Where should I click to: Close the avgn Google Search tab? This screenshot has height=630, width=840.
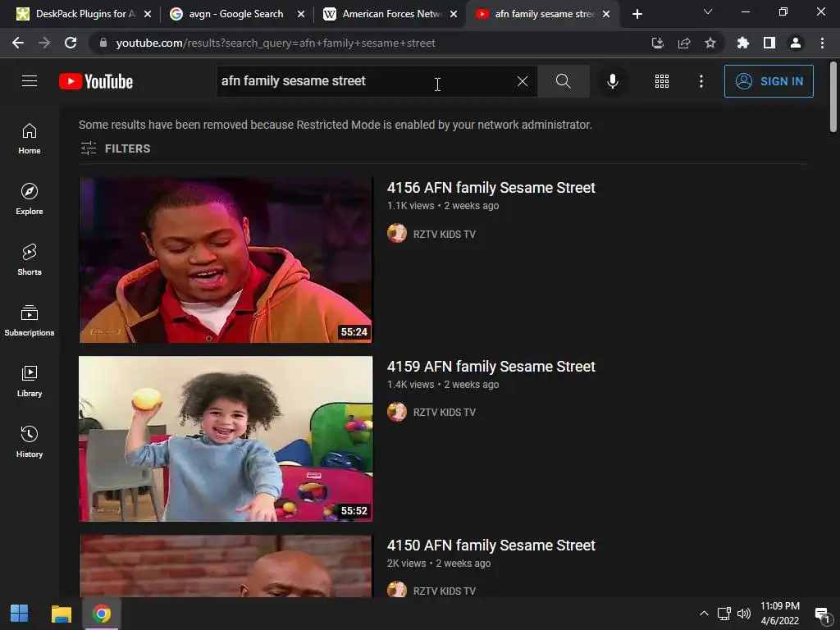click(x=301, y=14)
